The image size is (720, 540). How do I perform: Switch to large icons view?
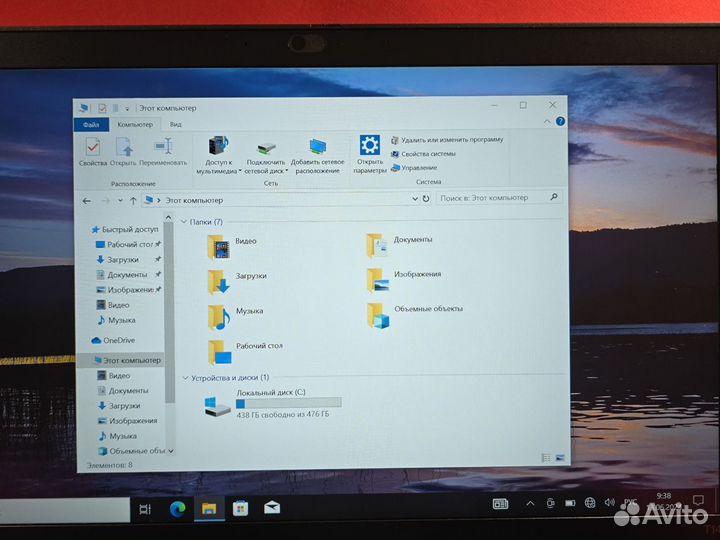point(560,458)
